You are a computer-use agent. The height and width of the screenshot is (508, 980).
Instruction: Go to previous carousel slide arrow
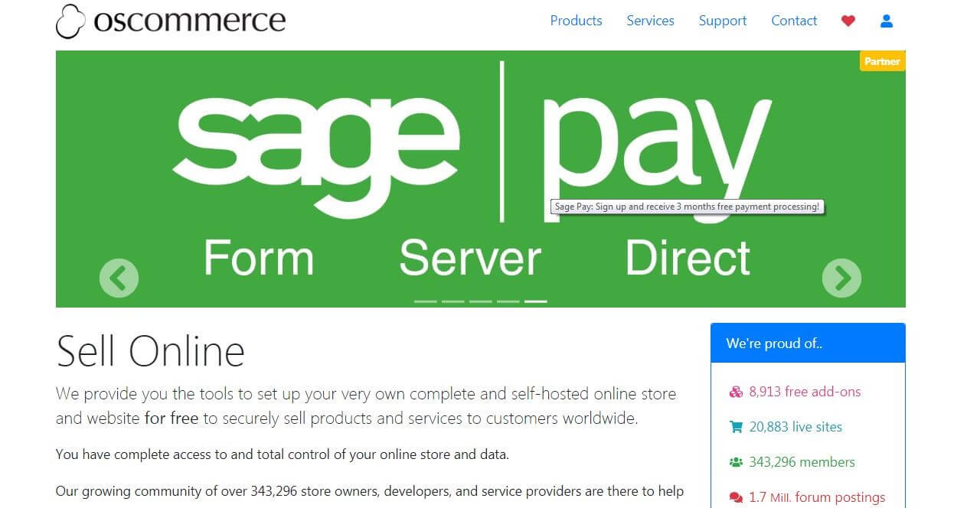coord(119,278)
